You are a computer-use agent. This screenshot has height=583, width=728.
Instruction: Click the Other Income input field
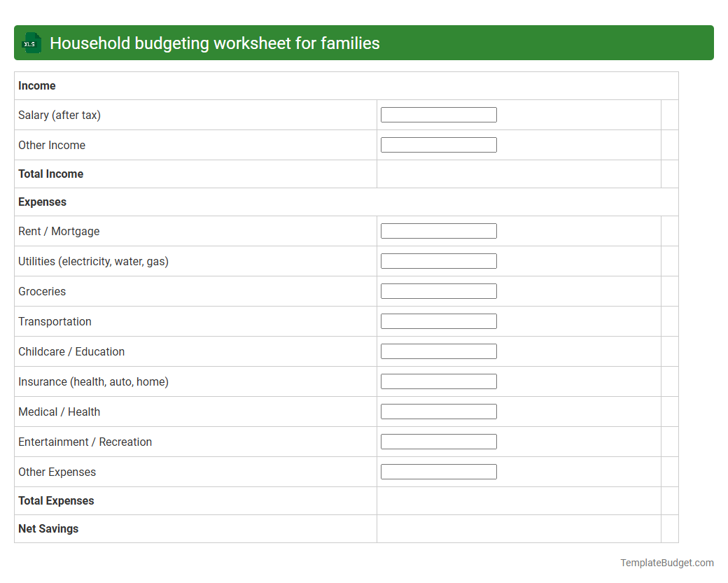tap(438, 144)
